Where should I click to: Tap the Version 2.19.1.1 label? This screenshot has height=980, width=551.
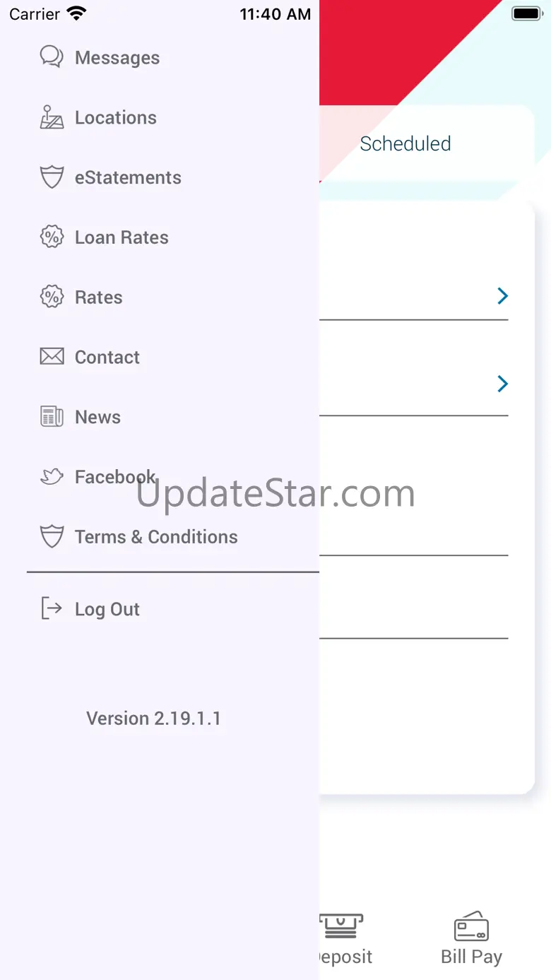(153, 719)
